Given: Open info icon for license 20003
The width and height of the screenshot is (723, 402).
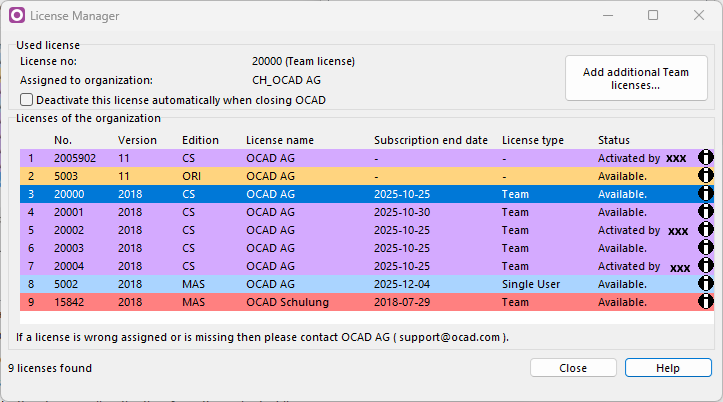Looking at the screenshot, I should 705,248.
